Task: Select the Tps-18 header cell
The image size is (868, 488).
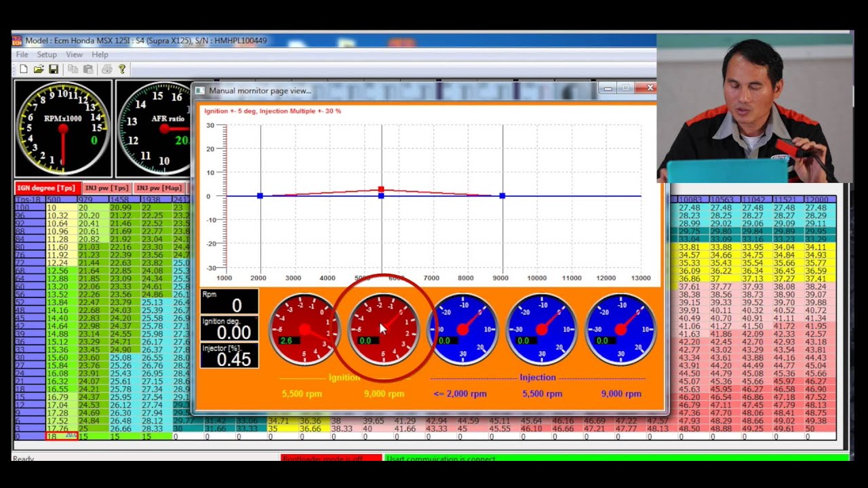Action: 30,200
